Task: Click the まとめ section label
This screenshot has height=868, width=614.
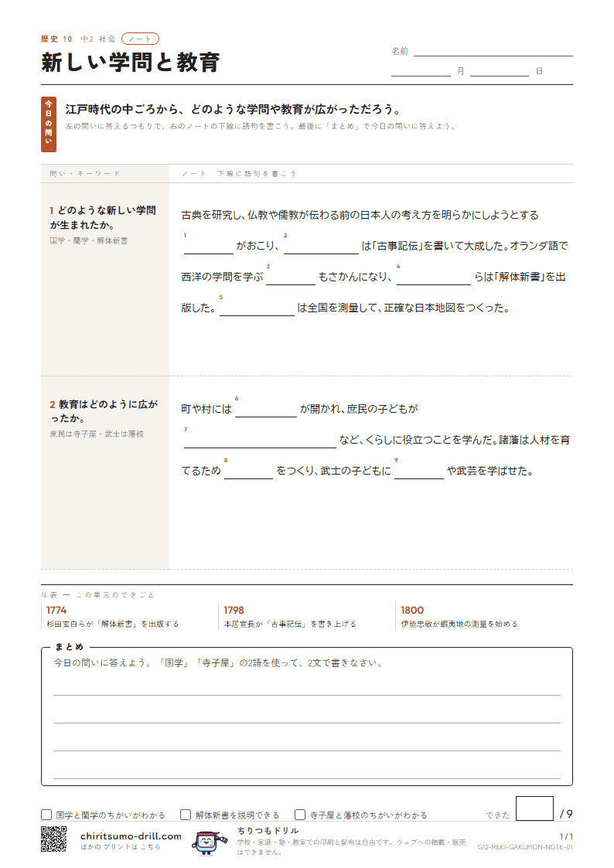Action: point(69,647)
